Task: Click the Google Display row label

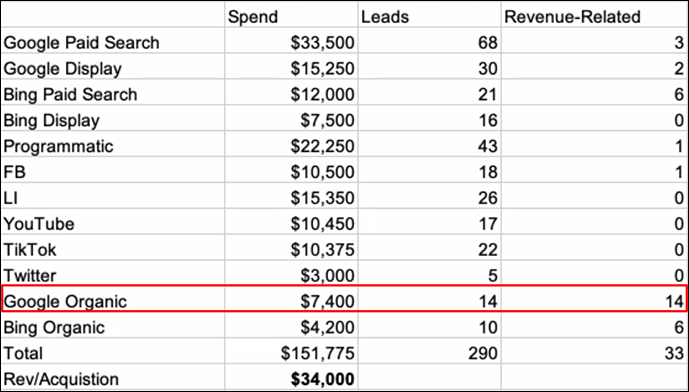Action: point(62,69)
